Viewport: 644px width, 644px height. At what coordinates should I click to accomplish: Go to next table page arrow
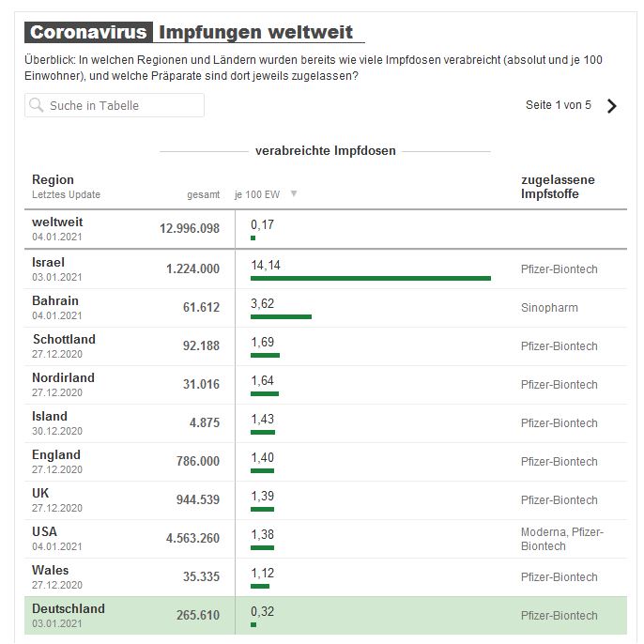(x=612, y=106)
